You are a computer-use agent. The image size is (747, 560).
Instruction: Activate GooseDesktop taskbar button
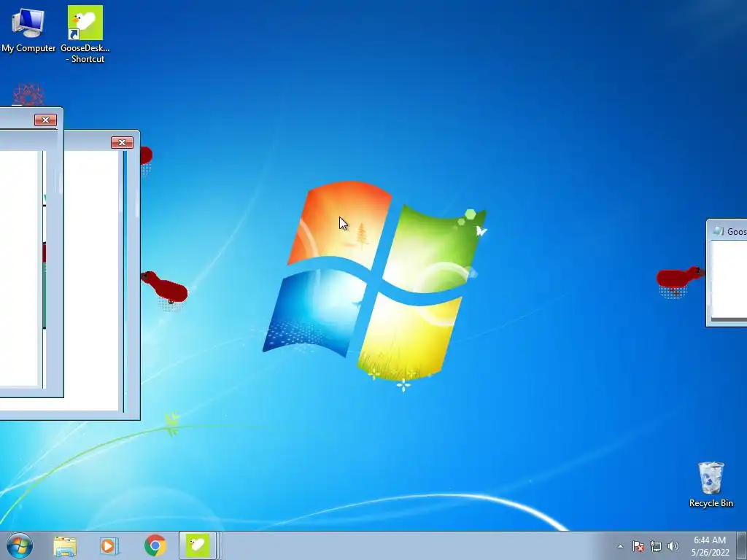(x=198, y=545)
